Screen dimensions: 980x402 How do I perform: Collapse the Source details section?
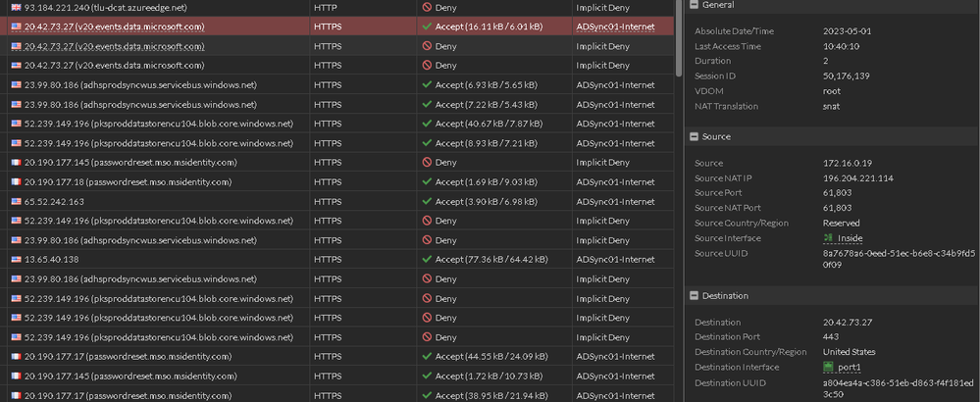point(695,136)
